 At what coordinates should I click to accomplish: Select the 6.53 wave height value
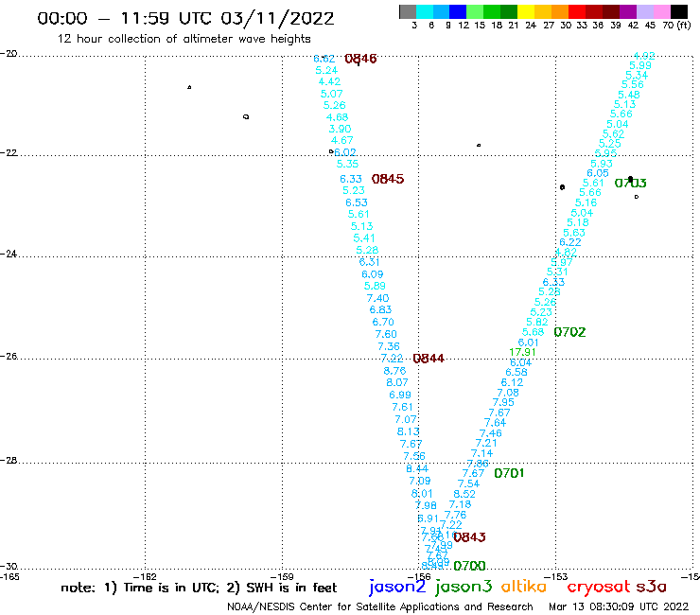(357, 202)
